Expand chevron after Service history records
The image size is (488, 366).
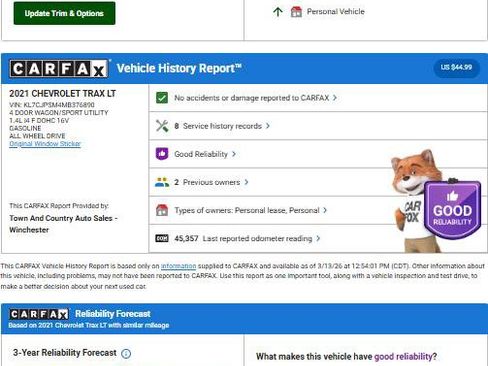click(268, 126)
